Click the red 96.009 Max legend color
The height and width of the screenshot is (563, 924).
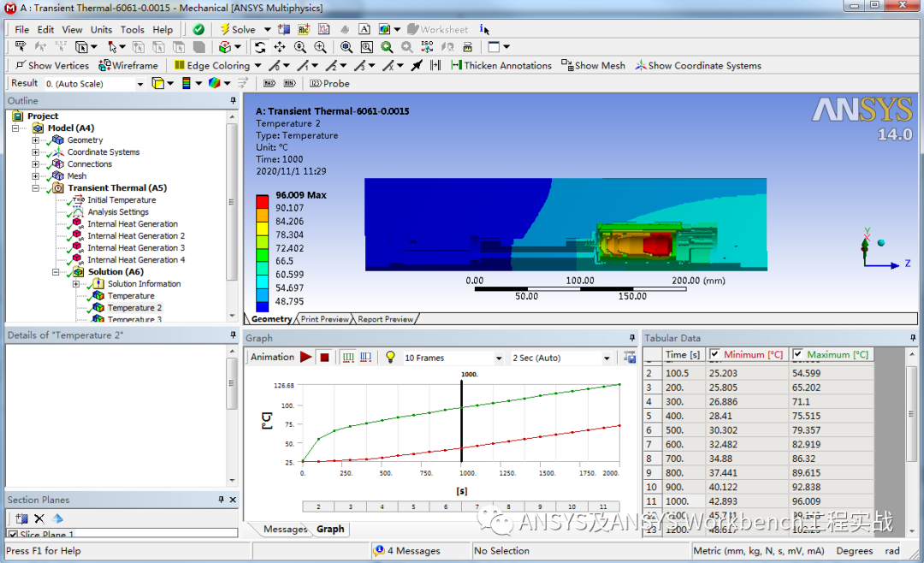263,201
